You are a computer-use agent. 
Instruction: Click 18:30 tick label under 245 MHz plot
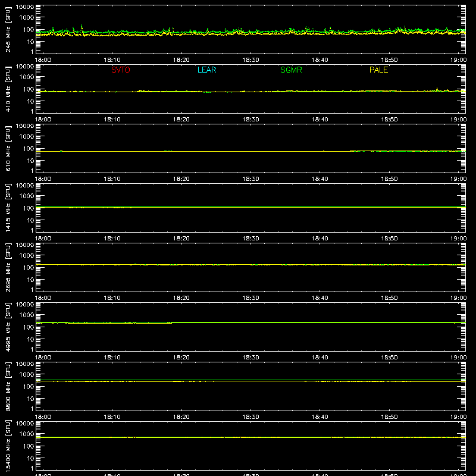250,60
